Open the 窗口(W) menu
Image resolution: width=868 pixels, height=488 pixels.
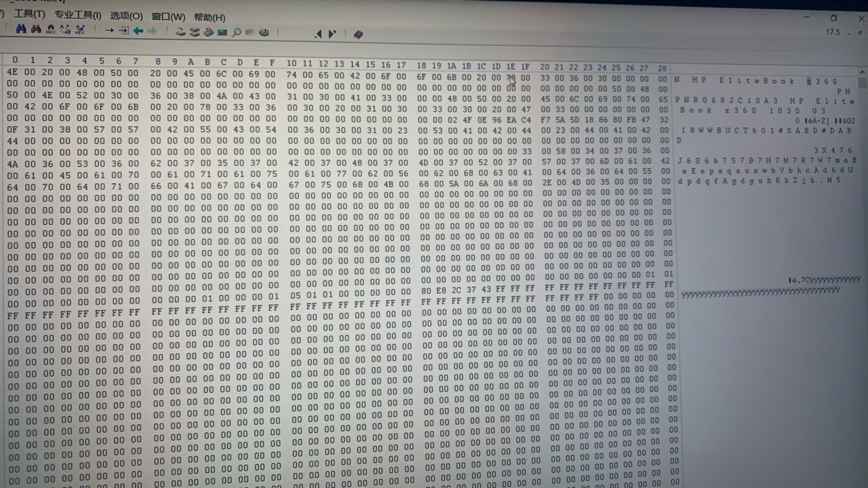tap(168, 17)
